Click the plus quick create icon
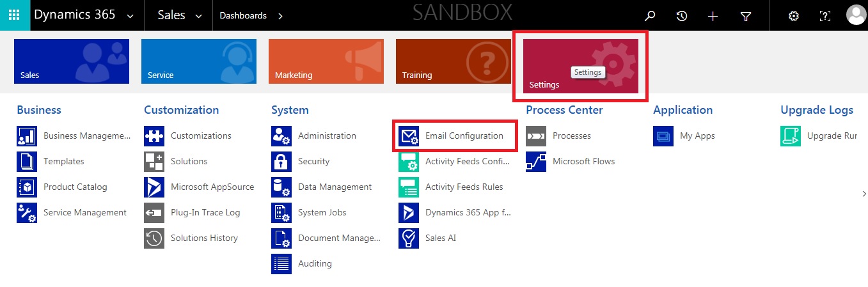Screen dimensions: 868x287 [713, 16]
